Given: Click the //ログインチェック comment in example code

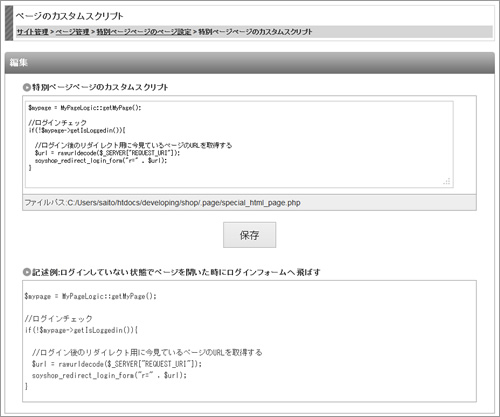Looking at the screenshot, I should tap(58, 319).
